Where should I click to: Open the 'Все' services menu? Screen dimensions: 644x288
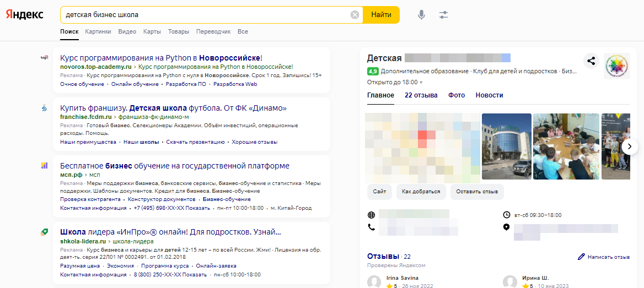(x=243, y=32)
